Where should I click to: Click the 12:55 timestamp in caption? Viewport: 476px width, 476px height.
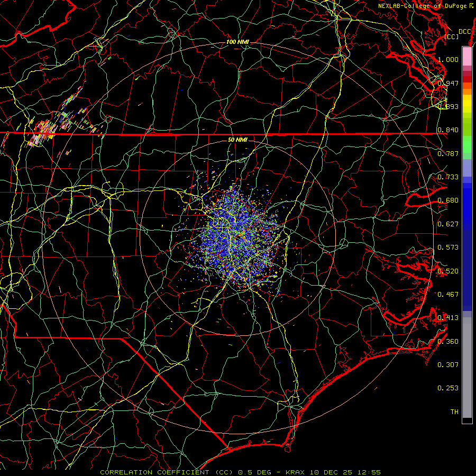(369, 472)
